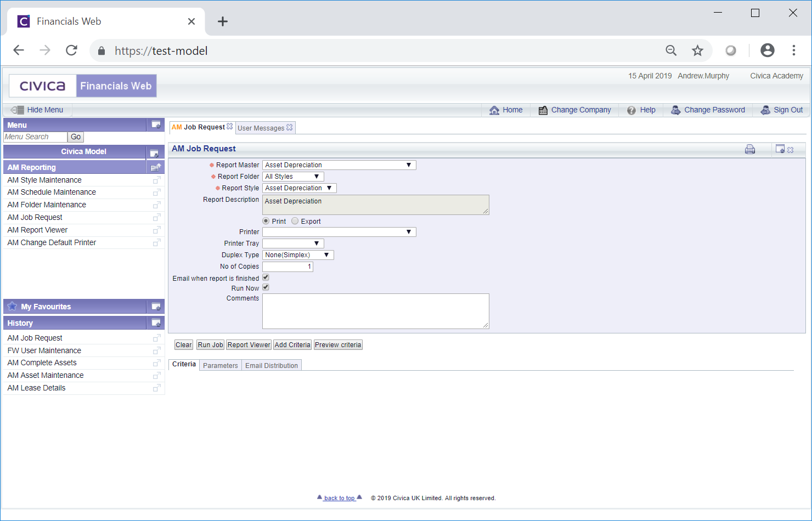Open AM Asset Maintenance from History

click(46, 375)
